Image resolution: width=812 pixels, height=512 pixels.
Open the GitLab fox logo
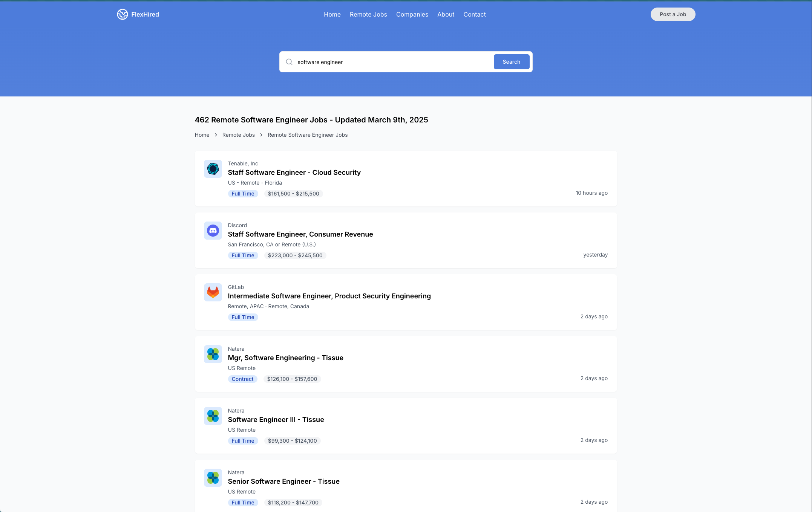(x=213, y=292)
